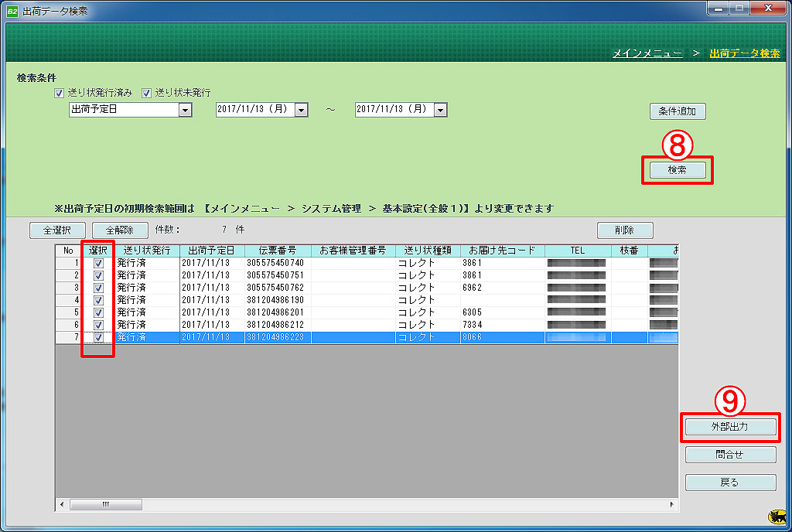Click the 出荷データ検索 breadcrumb link
The width and height of the screenshot is (792, 532).
coord(744,53)
